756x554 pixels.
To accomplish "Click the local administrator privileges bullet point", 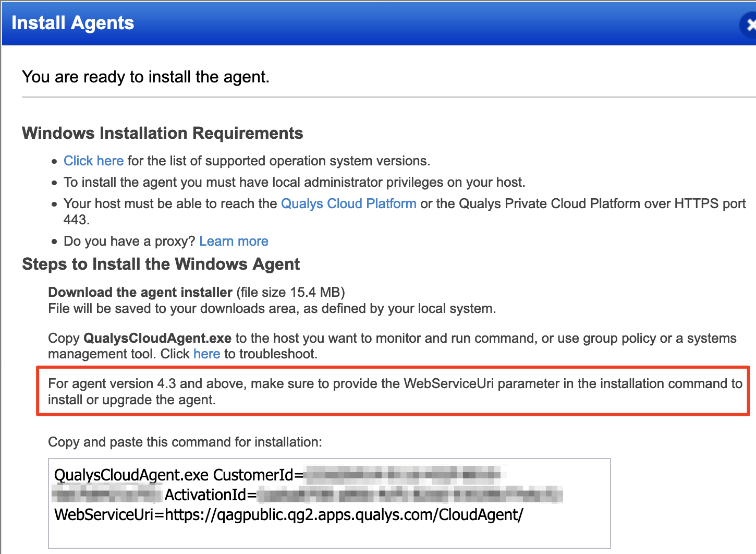I will point(295,182).
